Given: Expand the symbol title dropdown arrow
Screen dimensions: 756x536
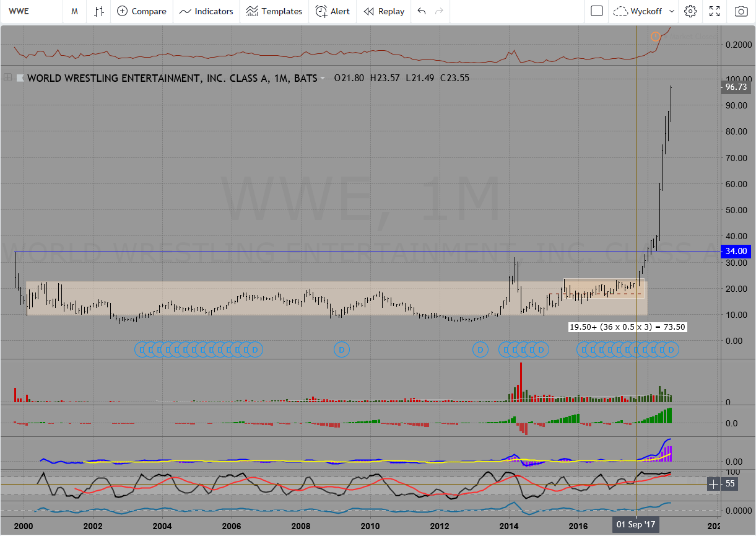Looking at the screenshot, I should tap(323, 79).
